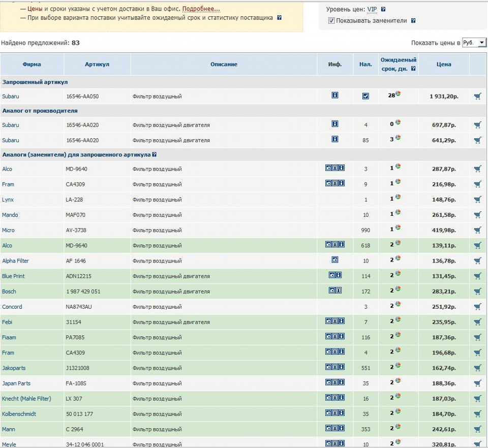Sort table by 'Цена' column header
The width and height of the screenshot is (488, 448).
click(443, 65)
